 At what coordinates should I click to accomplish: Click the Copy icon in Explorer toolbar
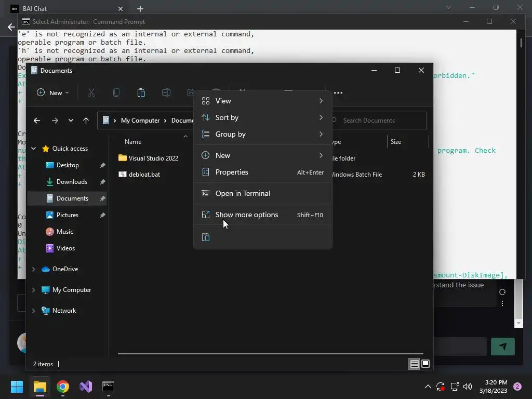[x=116, y=92]
